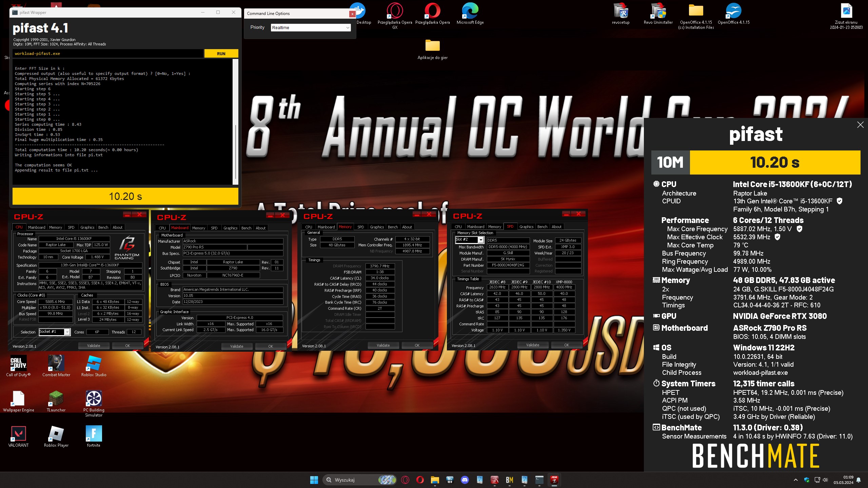Click verified shield next to CPUID

(840, 201)
